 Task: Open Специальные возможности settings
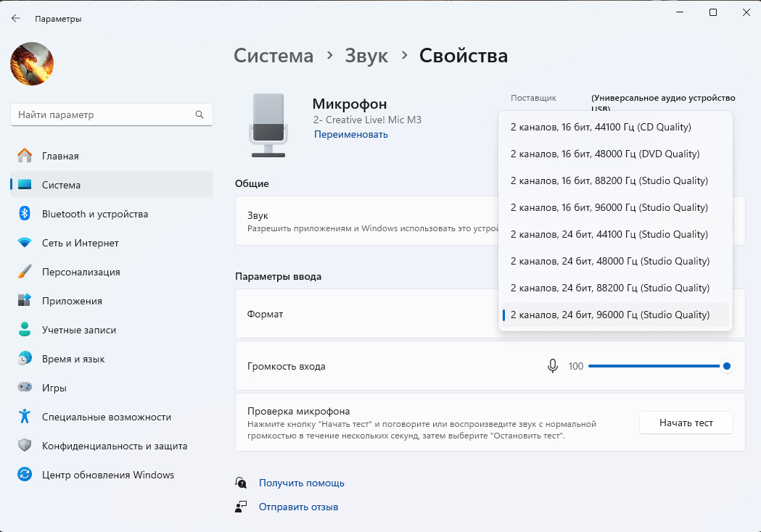(112, 417)
